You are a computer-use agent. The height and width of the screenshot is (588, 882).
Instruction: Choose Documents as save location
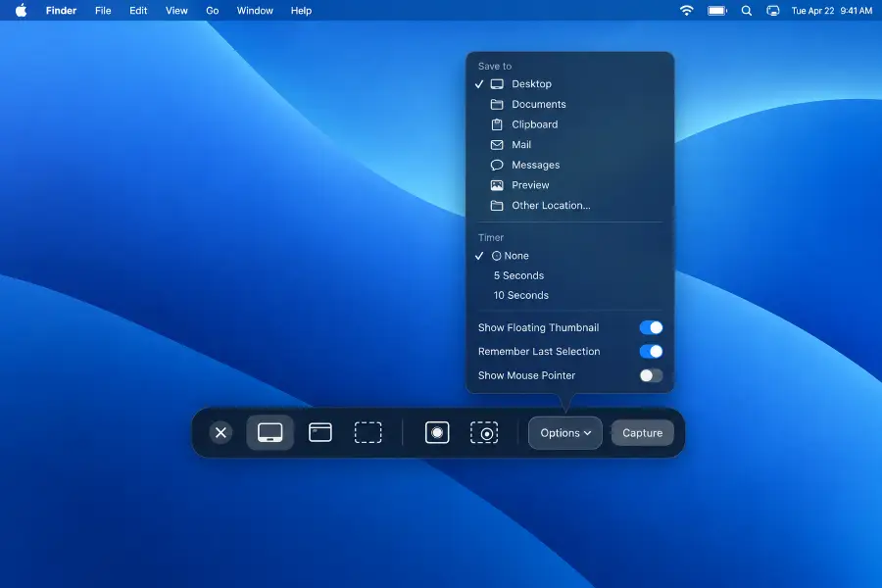(569, 104)
